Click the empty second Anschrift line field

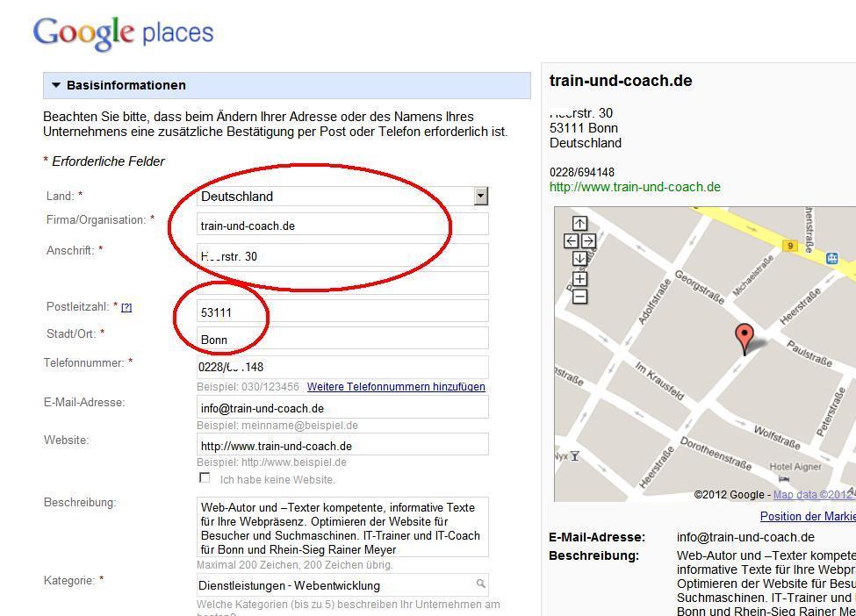[342, 283]
